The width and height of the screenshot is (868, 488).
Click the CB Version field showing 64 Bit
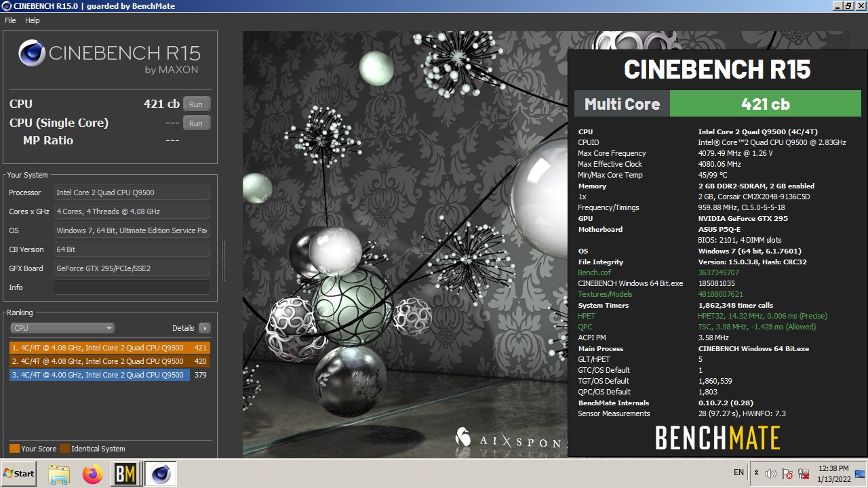(132, 249)
